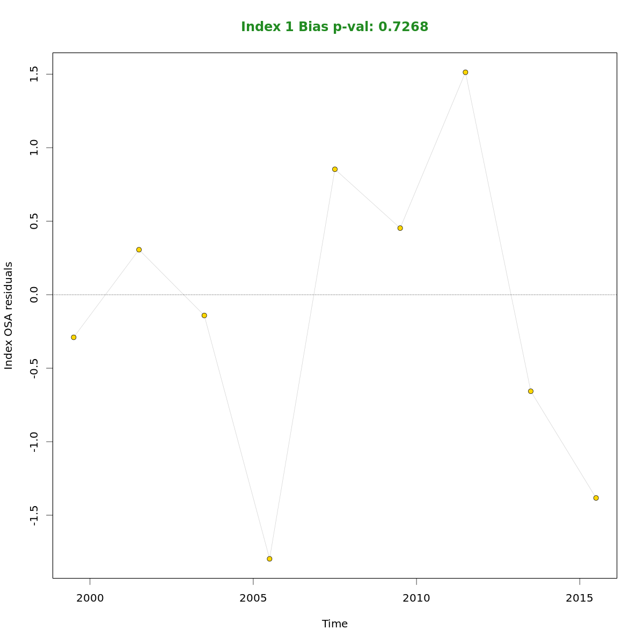Click the 2015 tick label on x-axis

[580, 598]
